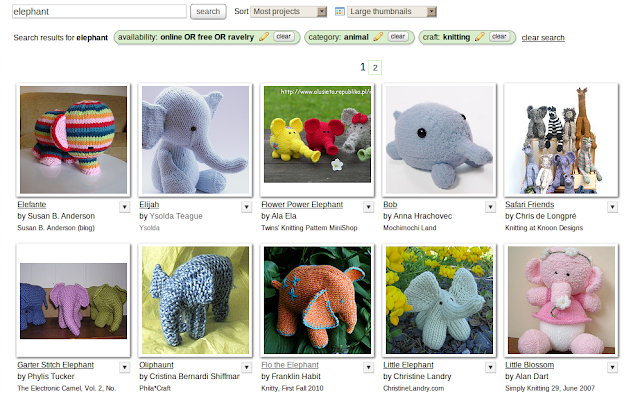The width and height of the screenshot is (640, 399).
Task: Click Safari Friends group thumbnail
Action: (561, 140)
